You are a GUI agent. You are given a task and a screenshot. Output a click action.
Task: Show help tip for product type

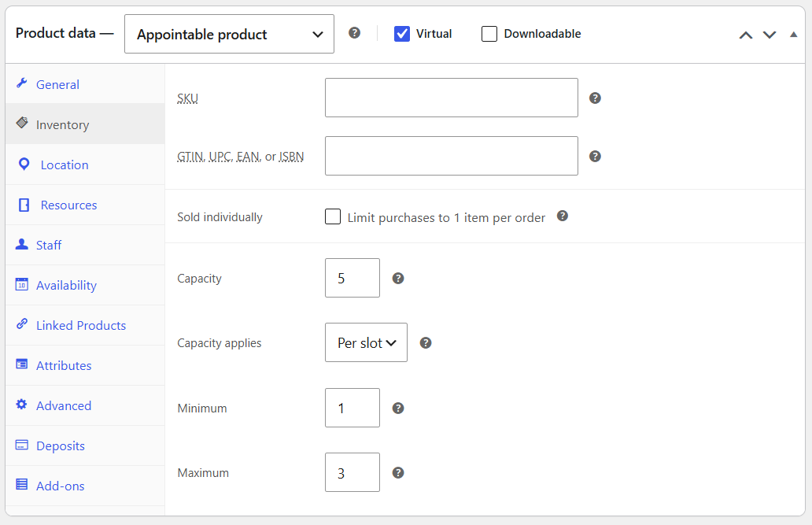pos(354,32)
